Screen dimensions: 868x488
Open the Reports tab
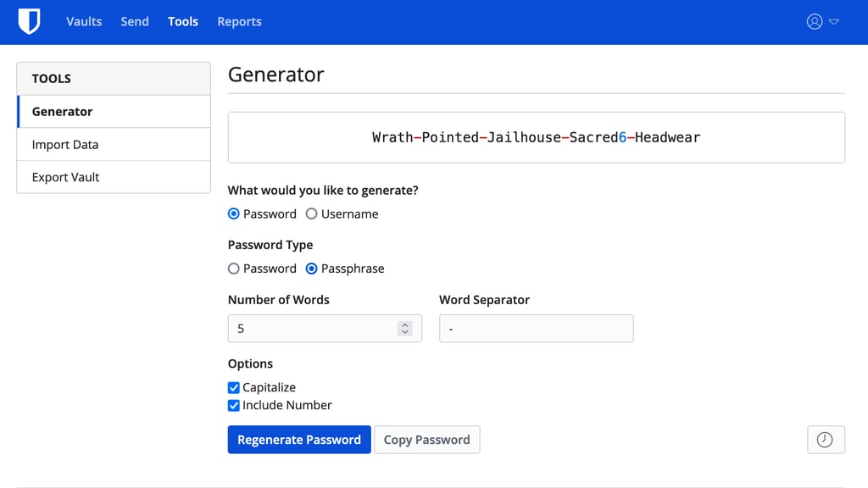[x=239, y=22]
